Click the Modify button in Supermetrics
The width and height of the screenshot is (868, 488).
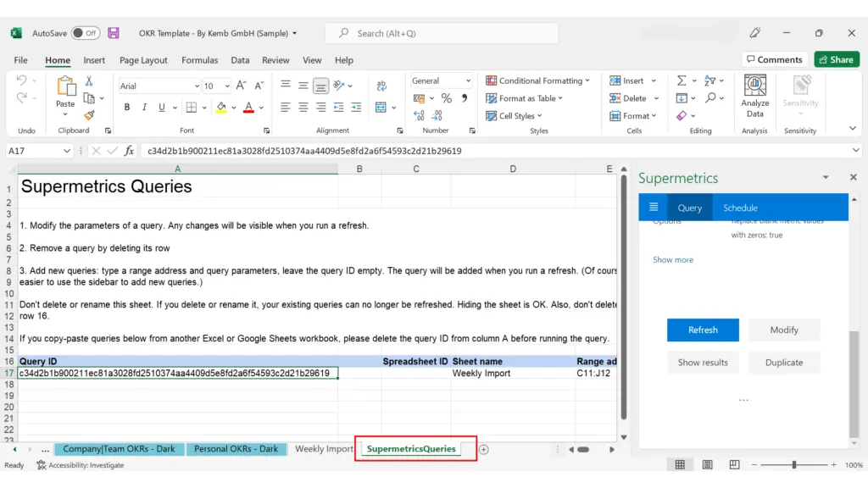[x=784, y=330]
